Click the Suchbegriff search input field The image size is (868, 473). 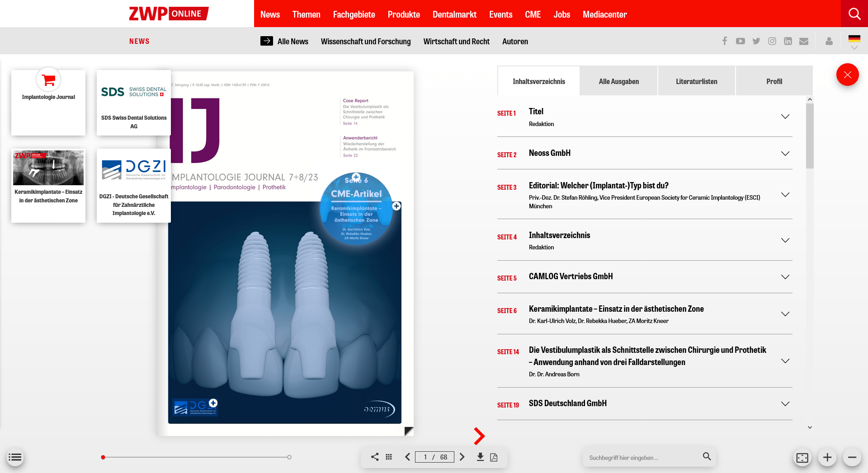coord(642,457)
